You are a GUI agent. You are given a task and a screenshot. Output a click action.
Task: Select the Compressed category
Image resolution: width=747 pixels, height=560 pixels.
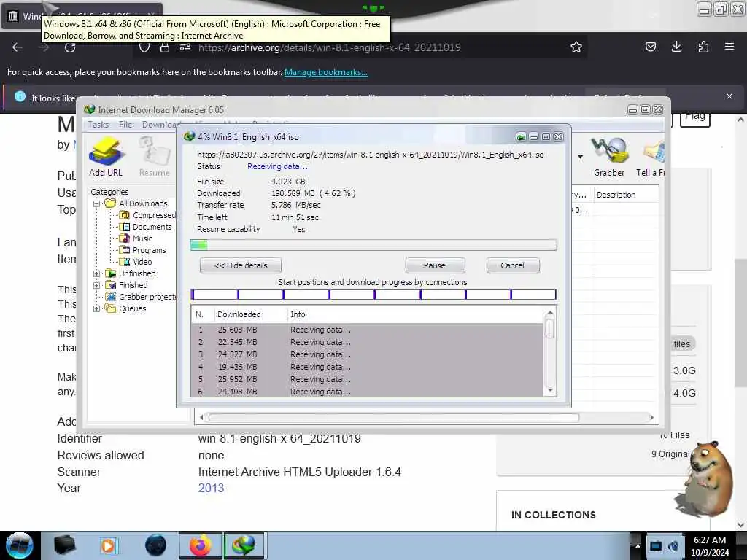click(x=154, y=215)
